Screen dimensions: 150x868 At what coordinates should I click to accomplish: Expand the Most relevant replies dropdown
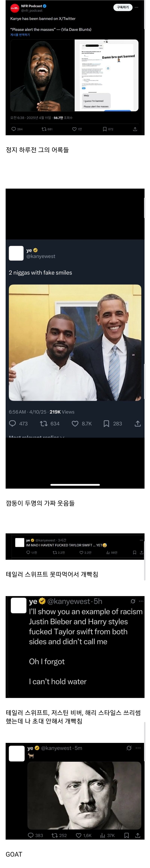(37, 436)
